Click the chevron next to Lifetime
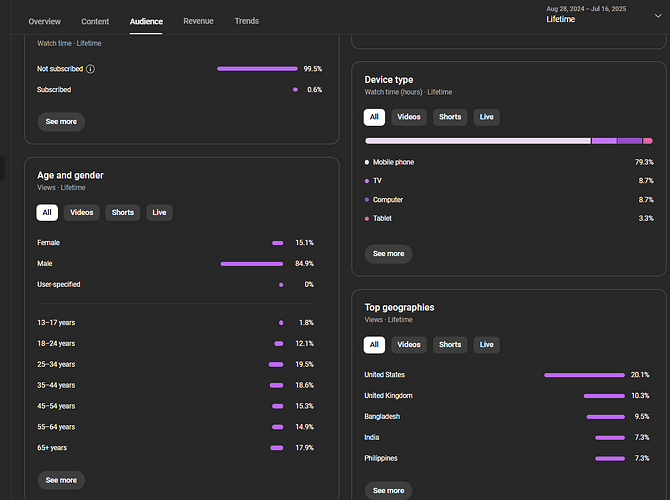Viewport: 670px width, 500px height. 658,16
